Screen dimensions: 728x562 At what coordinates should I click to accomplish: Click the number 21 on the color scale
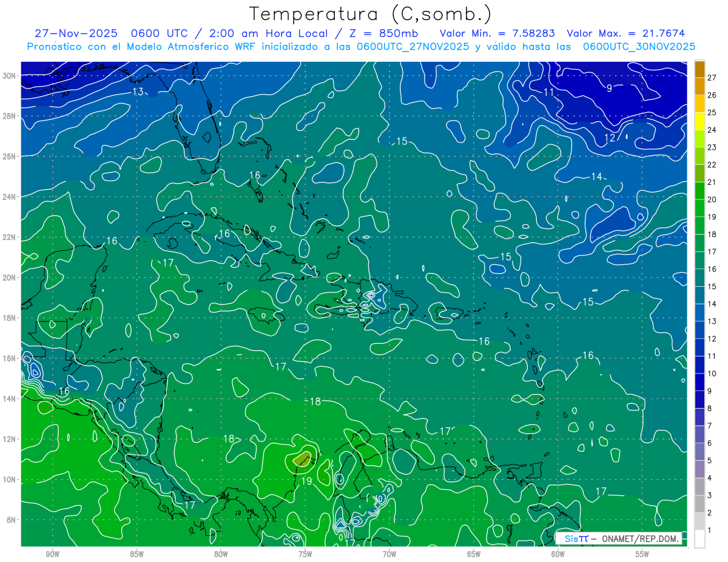click(712, 182)
